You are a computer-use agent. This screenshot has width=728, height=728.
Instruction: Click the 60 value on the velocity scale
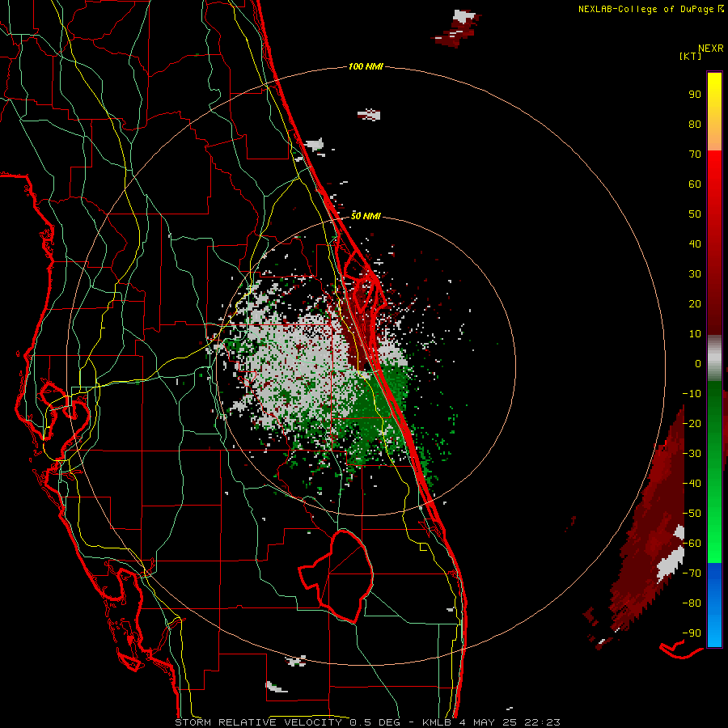[x=695, y=184]
